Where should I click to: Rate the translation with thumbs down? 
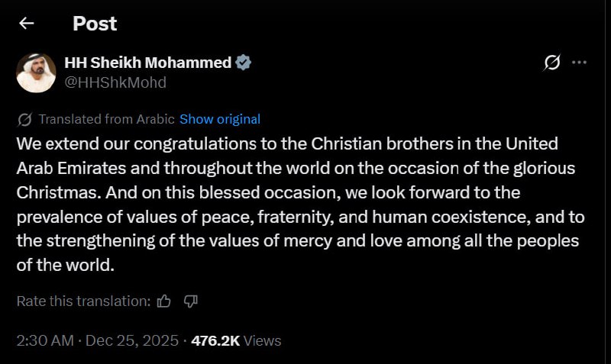[x=191, y=301]
